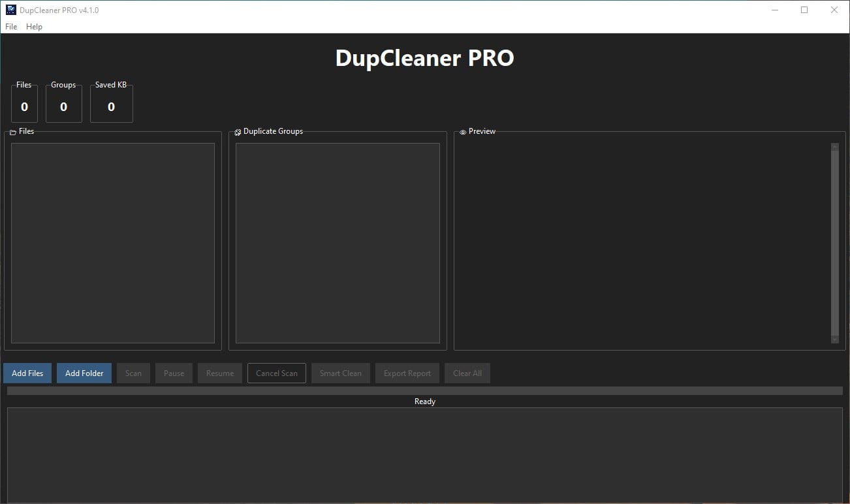This screenshot has width=850, height=504.
Task: Click the Preview panel scrollbar
Action: (x=835, y=242)
